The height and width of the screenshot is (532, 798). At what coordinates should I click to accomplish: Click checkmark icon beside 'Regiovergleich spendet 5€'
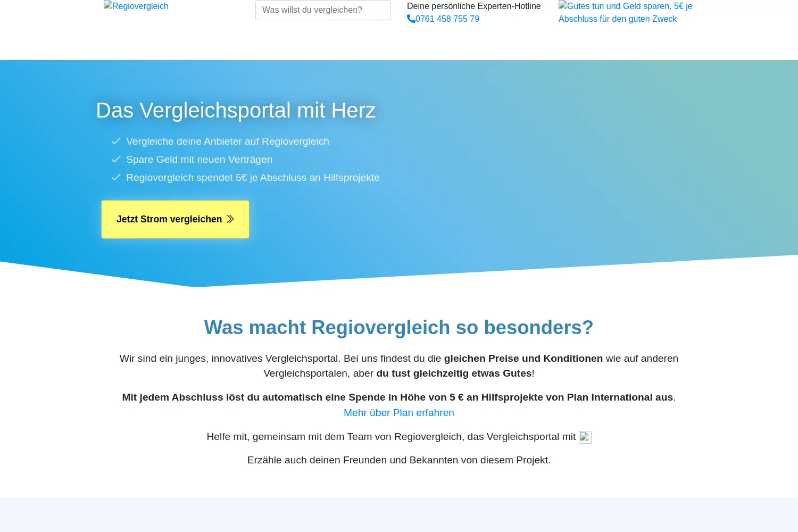click(x=116, y=178)
